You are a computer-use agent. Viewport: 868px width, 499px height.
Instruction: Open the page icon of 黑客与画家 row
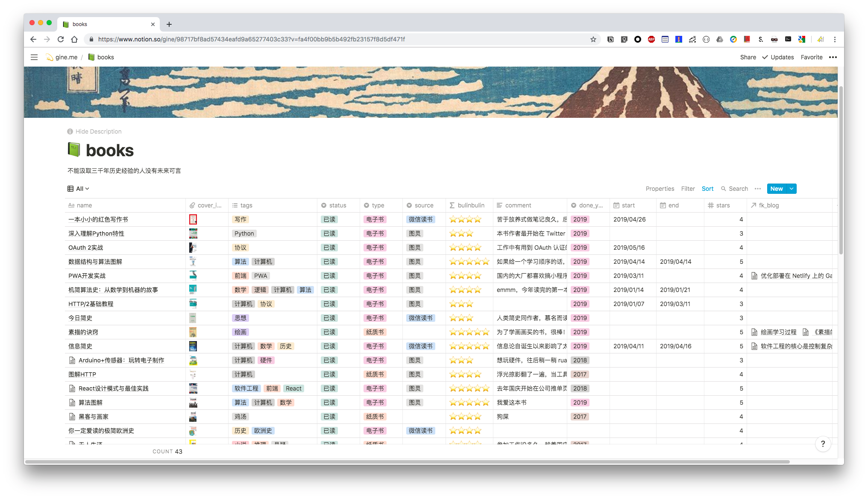[x=72, y=417]
